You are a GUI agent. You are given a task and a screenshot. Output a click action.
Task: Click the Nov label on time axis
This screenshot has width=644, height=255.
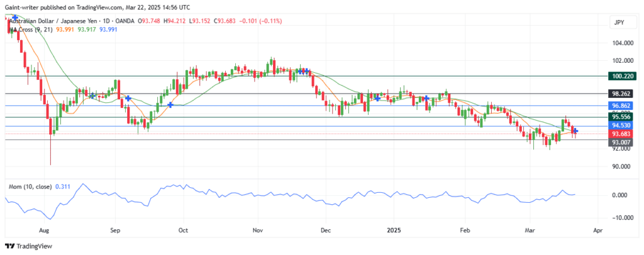point(257,231)
